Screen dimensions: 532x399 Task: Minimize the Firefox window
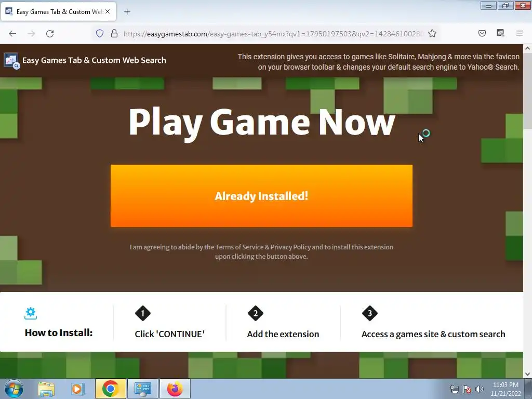[488, 5]
